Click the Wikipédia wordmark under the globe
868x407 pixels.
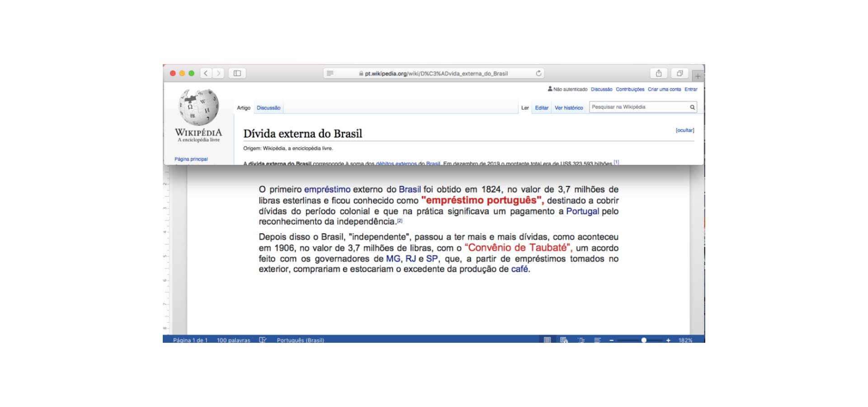(198, 133)
